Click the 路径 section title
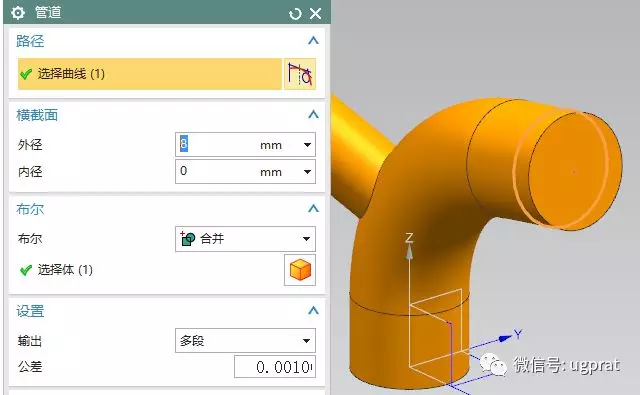The width and height of the screenshot is (640, 395). tap(30, 41)
